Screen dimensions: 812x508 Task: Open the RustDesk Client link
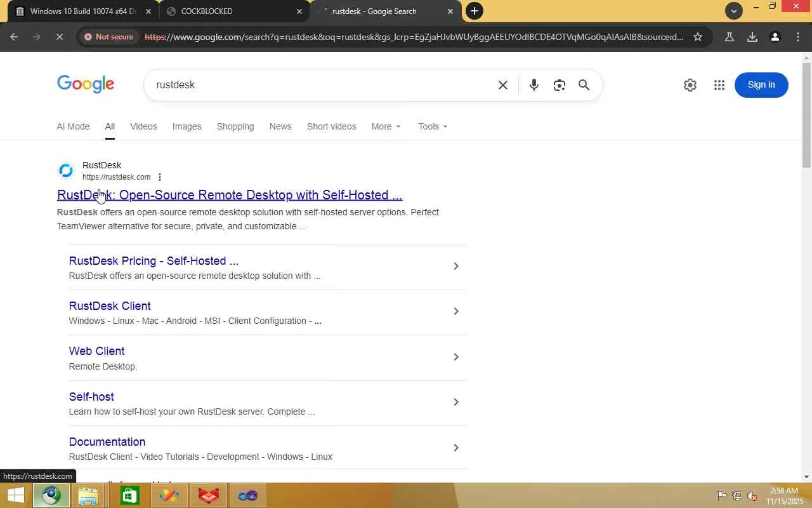coord(110,306)
